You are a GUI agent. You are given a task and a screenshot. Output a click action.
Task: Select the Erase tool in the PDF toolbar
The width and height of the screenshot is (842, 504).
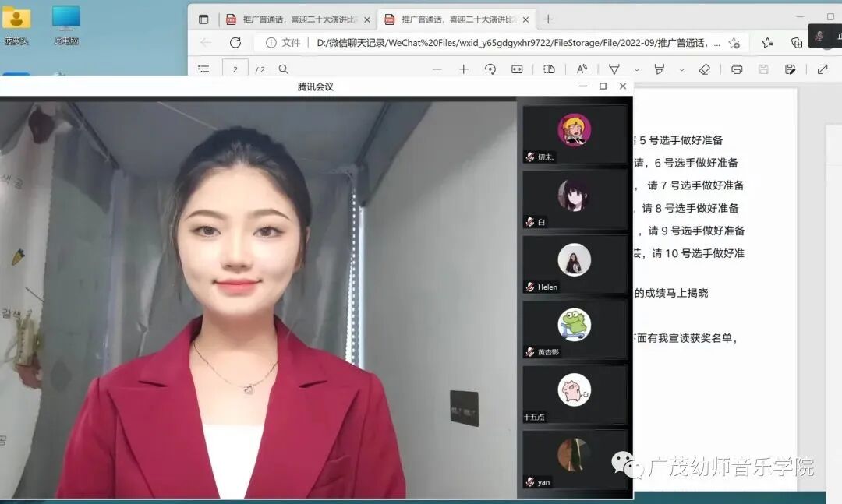coord(704,69)
